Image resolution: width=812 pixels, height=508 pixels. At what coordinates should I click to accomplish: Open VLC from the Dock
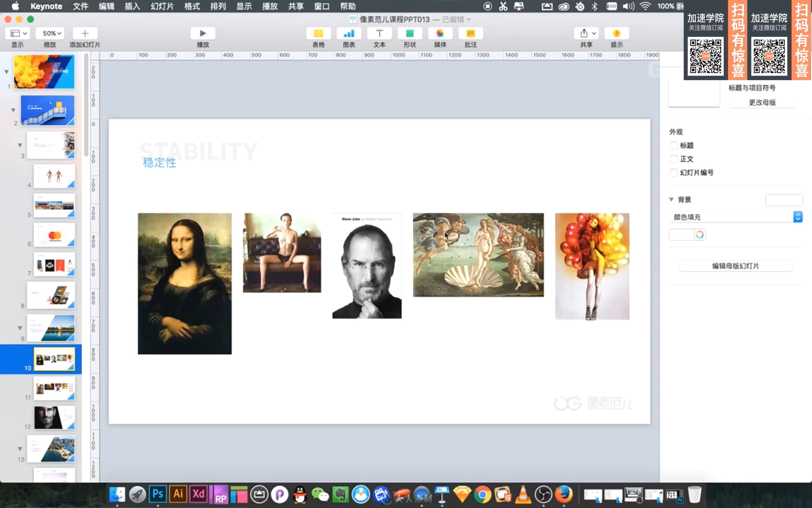click(x=523, y=494)
